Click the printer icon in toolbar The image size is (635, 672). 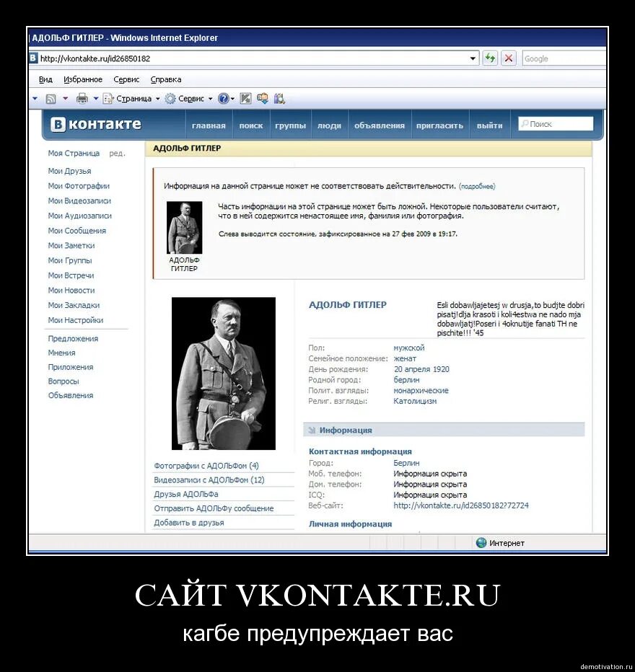pyautogui.click(x=82, y=99)
